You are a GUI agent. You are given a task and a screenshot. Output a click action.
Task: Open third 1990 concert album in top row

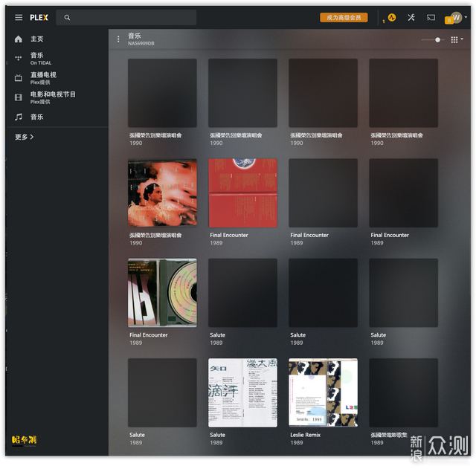pyautogui.click(x=323, y=93)
